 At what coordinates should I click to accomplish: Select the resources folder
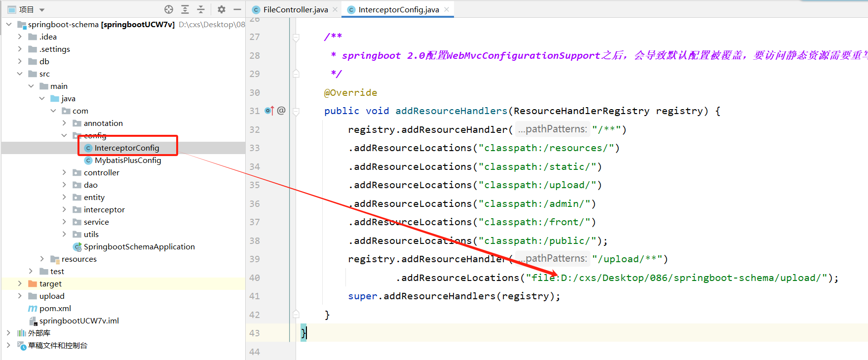tap(79, 259)
